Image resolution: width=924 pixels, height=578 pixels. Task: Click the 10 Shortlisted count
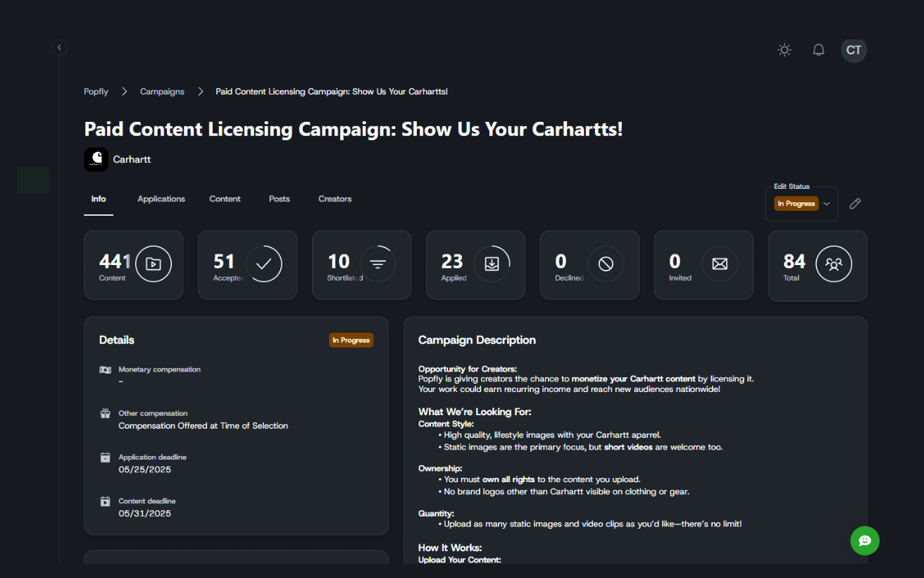click(x=339, y=262)
